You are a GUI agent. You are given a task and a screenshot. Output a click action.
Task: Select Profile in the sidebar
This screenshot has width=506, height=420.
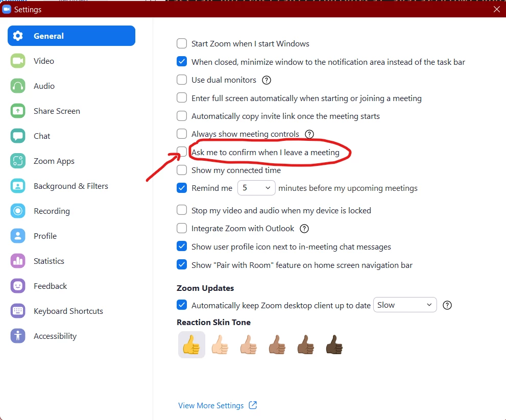(x=71, y=236)
